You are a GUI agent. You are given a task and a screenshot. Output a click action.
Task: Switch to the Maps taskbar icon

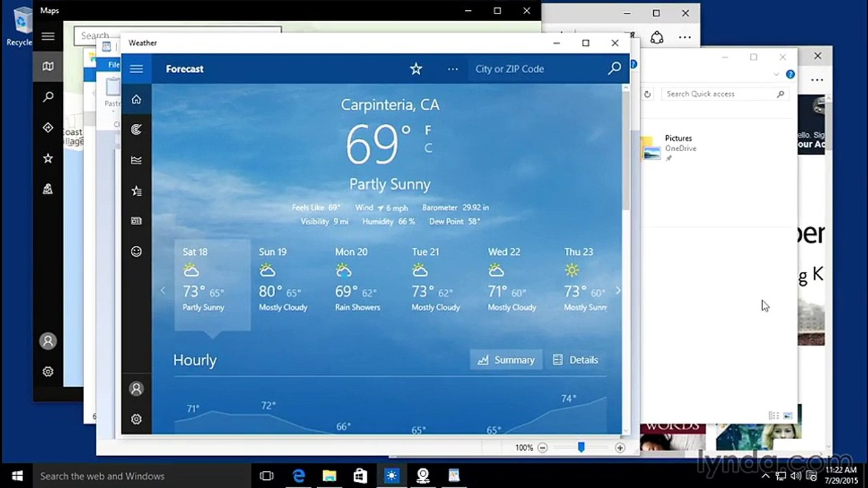(x=423, y=476)
